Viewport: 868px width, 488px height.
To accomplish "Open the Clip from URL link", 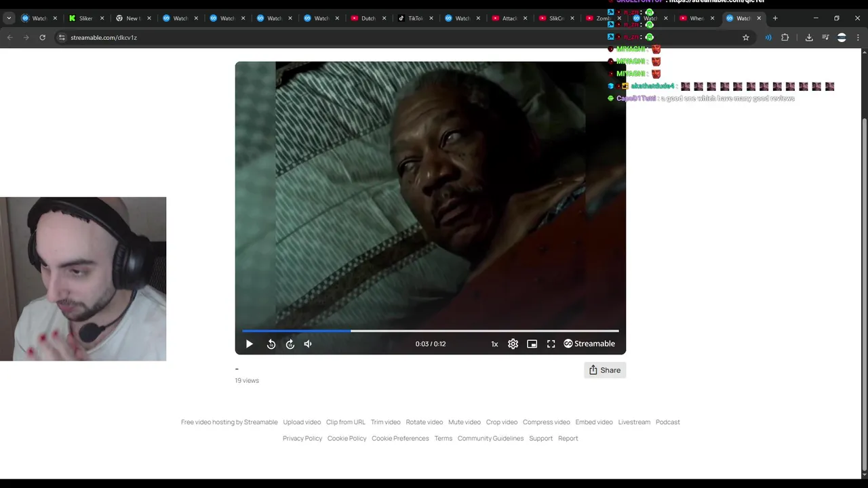I will coord(345,422).
